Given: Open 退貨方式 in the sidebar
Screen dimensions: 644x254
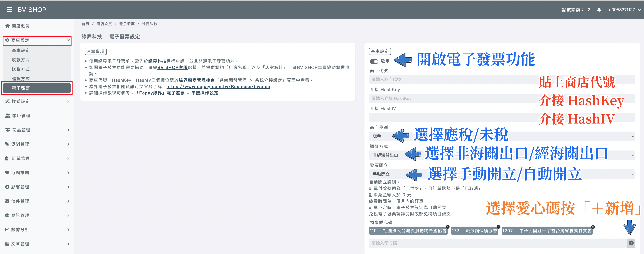Looking at the screenshot, I should (37, 78).
